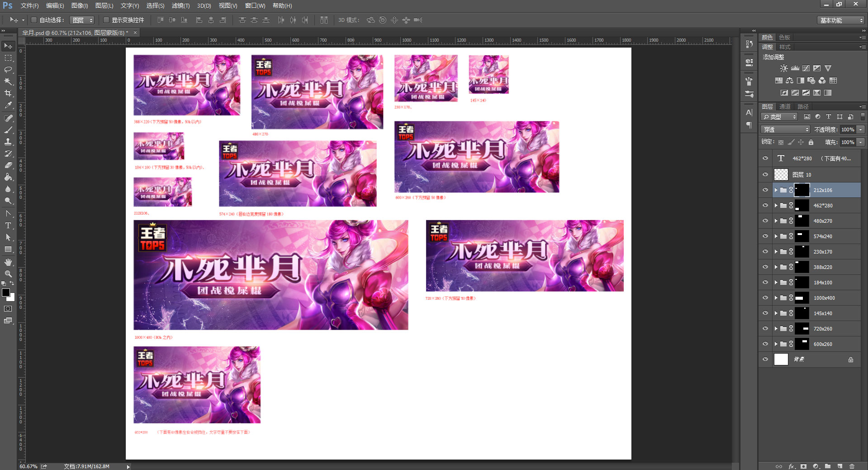The image size is (868, 470).
Task: Click the Brightness/Contrast adjustment icon
Action: (x=784, y=68)
